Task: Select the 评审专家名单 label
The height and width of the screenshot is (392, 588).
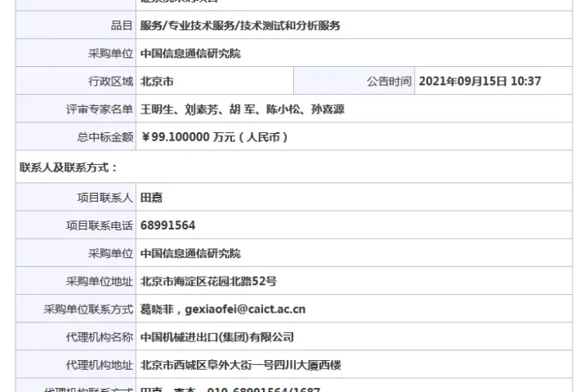Action: (x=100, y=109)
